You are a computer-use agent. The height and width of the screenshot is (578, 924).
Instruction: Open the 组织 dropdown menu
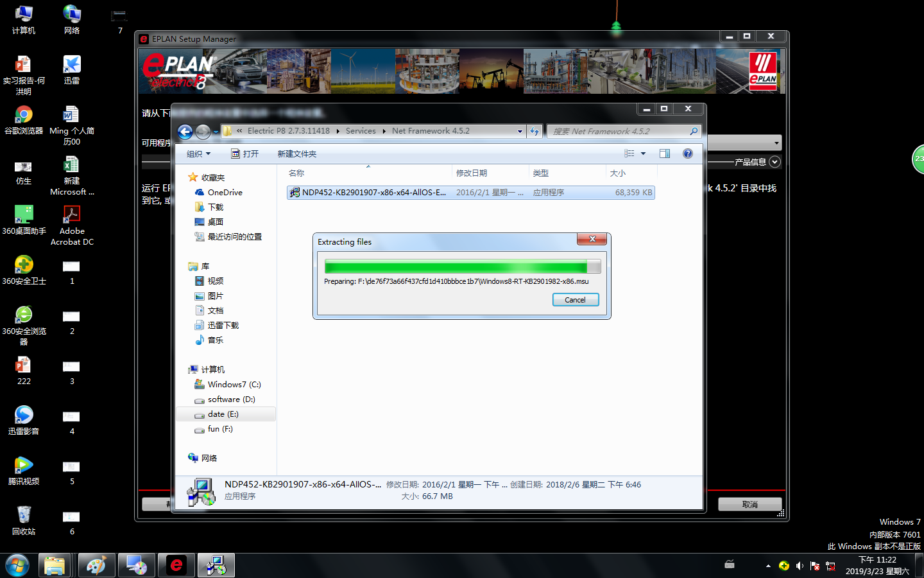(x=198, y=154)
